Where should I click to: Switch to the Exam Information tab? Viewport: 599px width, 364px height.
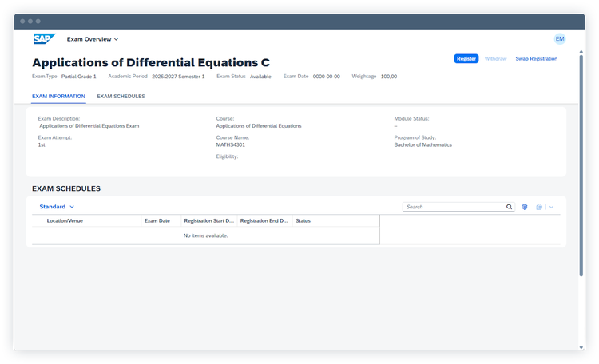click(x=58, y=97)
